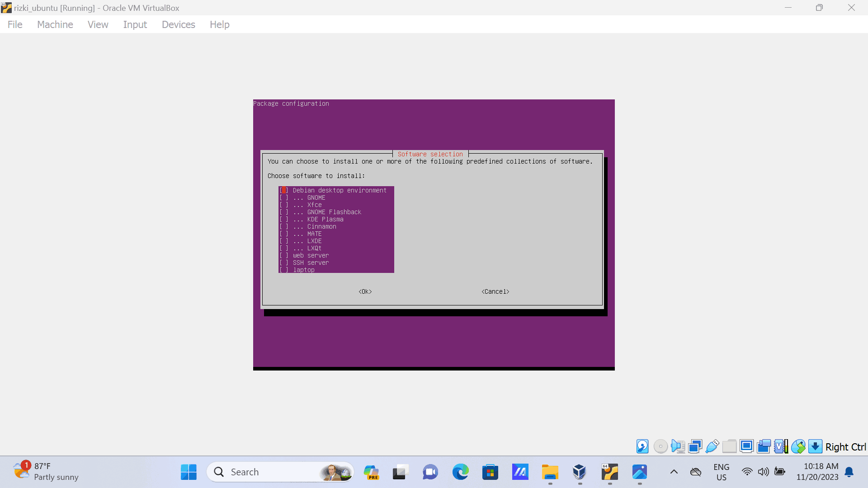The image size is (868, 488).
Task: Open File Explorer from the taskbar
Action: tap(550, 472)
